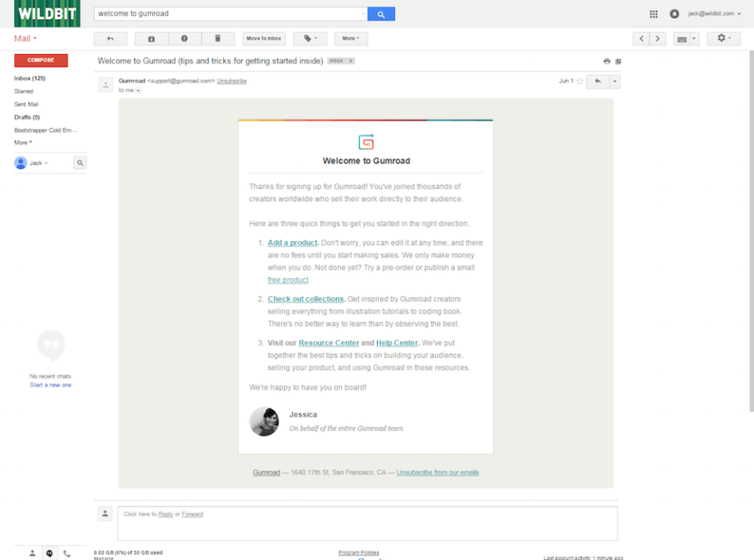
Task: Open Drafts (5) folder
Action: [x=27, y=117]
